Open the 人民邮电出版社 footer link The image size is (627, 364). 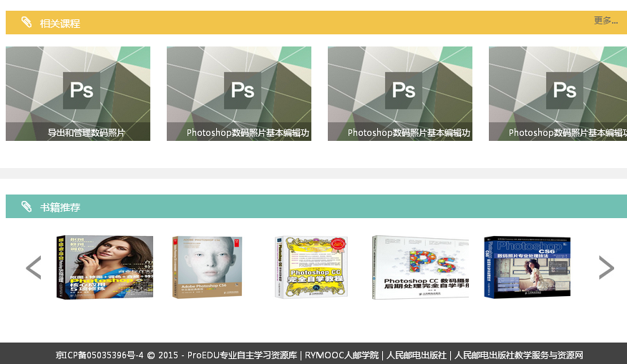pyautogui.click(x=417, y=355)
